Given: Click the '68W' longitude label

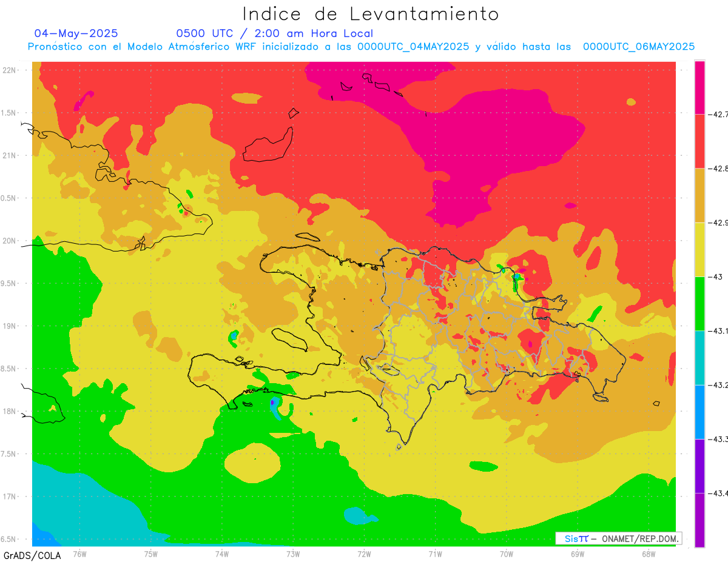Looking at the screenshot, I should [x=649, y=553].
